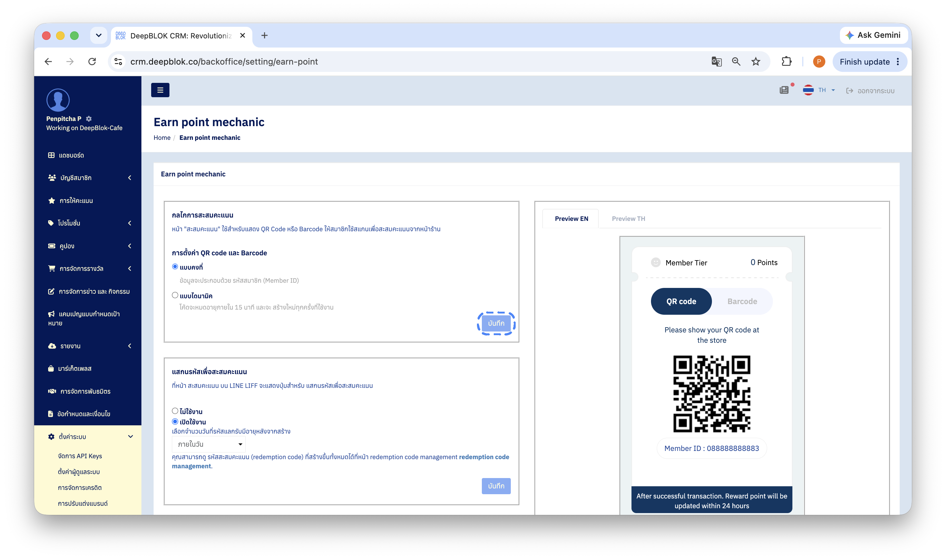Click the marketplace bag icon
Viewport: 946px width, 560px height.
(51, 368)
